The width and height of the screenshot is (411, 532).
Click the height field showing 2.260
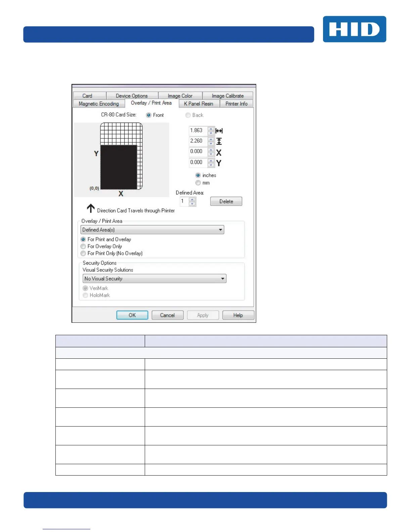pos(198,141)
